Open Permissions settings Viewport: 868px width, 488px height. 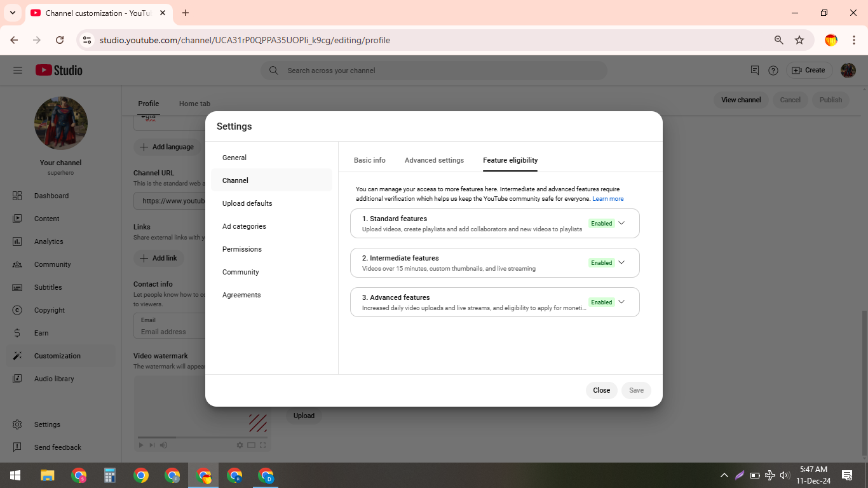[271, 249]
